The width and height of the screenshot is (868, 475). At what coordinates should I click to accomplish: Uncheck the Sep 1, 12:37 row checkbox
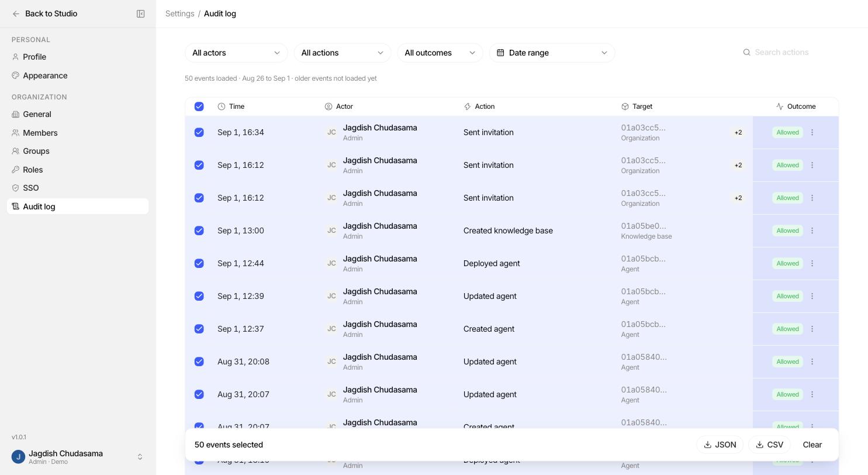[199, 329]
